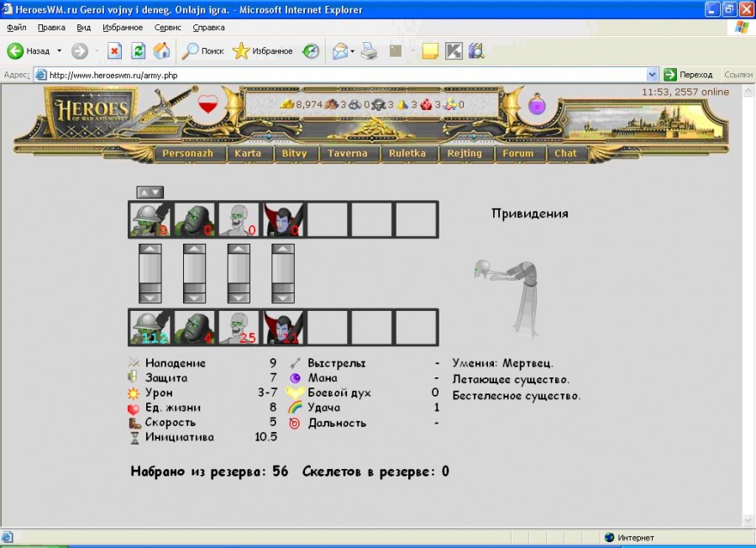Open the Ruletka page
This screenshot has width=756, height=548.
(x=407, y=154)
